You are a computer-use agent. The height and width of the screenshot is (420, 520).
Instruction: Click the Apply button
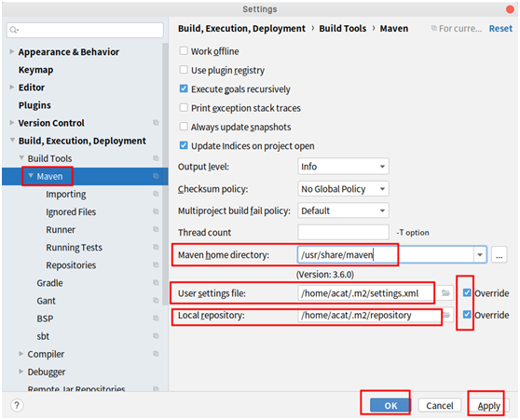pos(489,405)
